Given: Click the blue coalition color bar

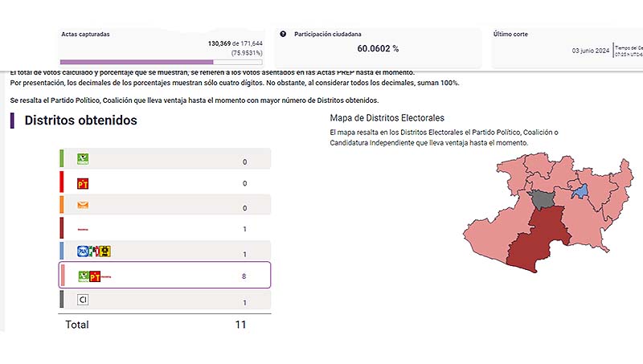Looking at the screenshot, I should click(62, 252).
